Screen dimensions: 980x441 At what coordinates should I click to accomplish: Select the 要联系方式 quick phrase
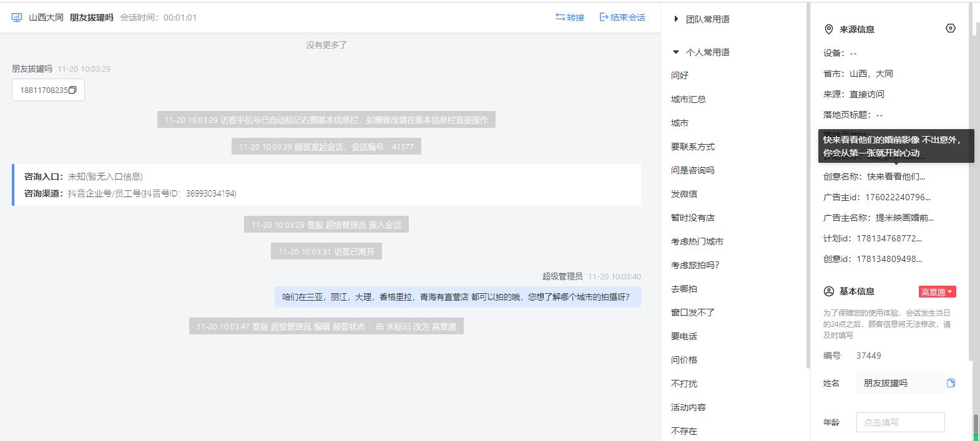click(x=693, y=147)
